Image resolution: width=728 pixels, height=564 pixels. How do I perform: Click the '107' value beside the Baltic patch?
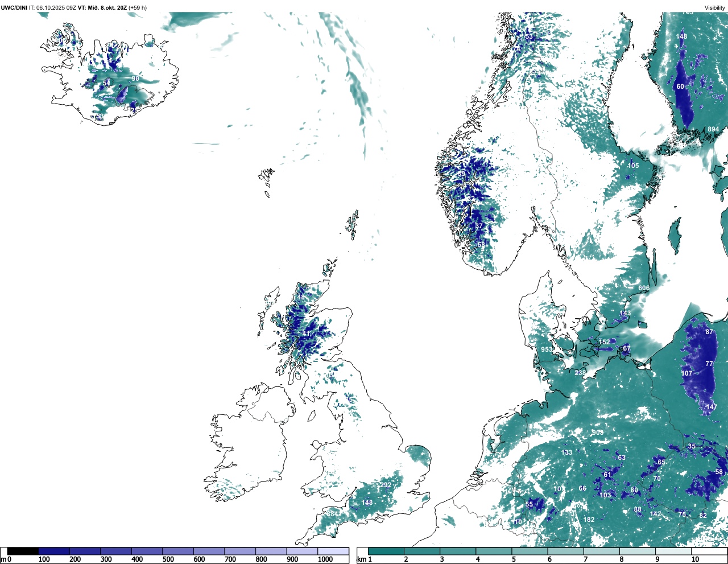[x=687, y=373]
